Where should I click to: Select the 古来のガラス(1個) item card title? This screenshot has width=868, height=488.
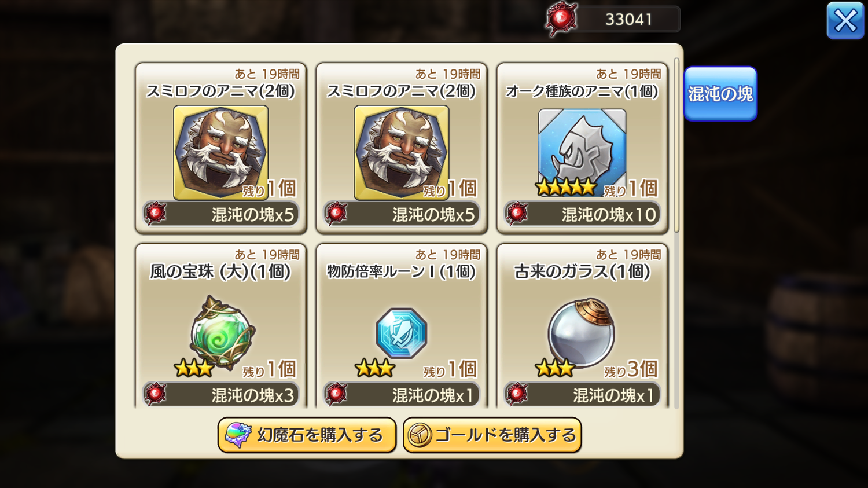pos(582,271)
